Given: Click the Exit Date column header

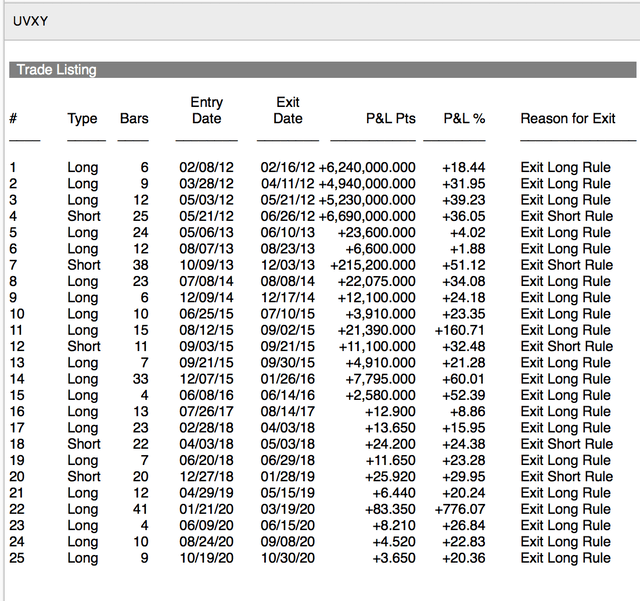Looking at the screenshot, I should [x=288, y=110].
